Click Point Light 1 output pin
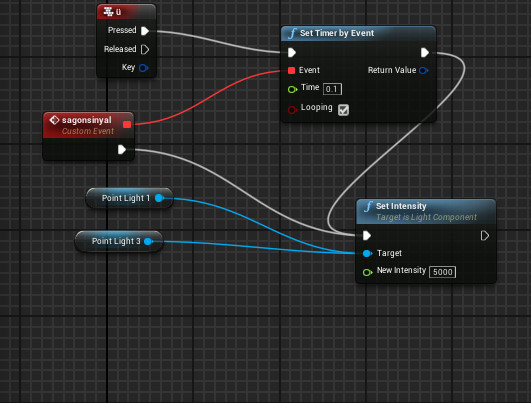Viewport: 531px width, 403px height. click(159, 198)
